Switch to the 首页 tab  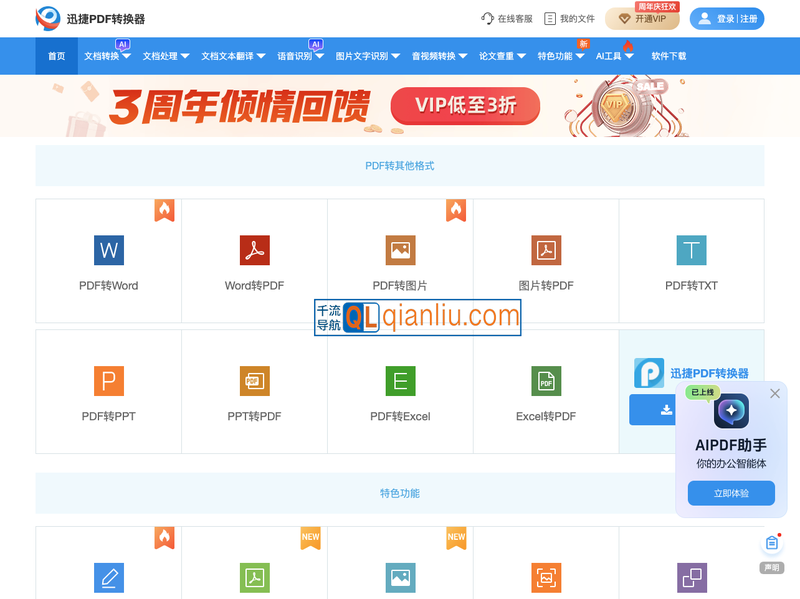[x=55, y=56]
